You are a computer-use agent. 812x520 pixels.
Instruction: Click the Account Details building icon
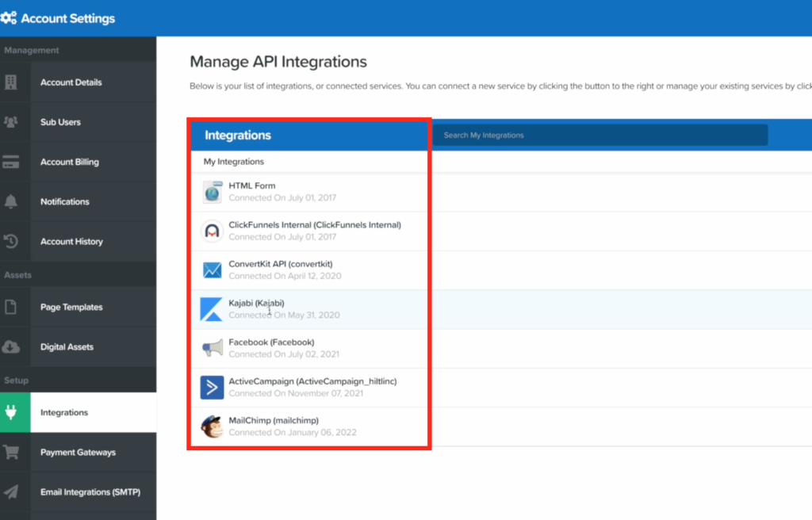pyautogui.click(x=11, y=82)
